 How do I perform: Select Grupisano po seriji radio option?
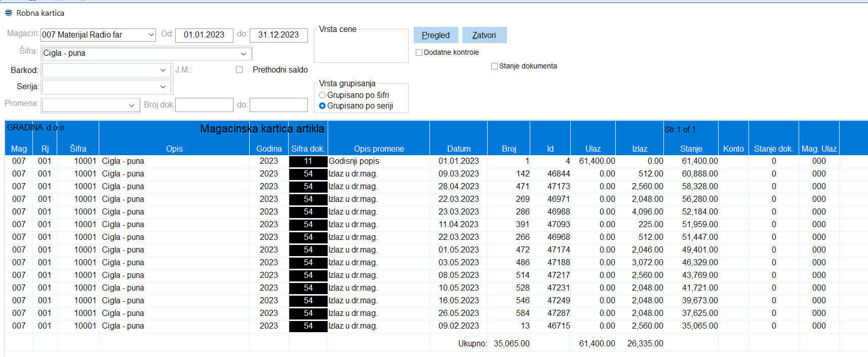pyautogui.click(x=322, y=106)
